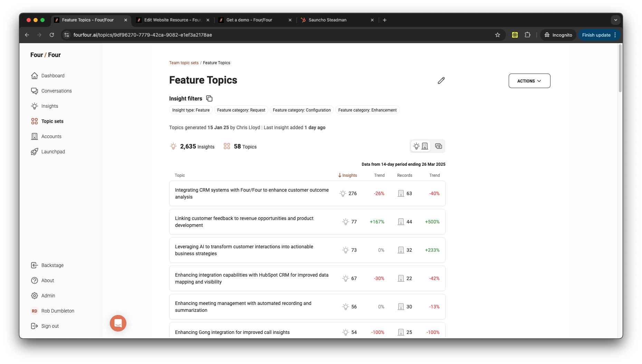
Task: Open the Finish update menu
Action: click(599, 35)
